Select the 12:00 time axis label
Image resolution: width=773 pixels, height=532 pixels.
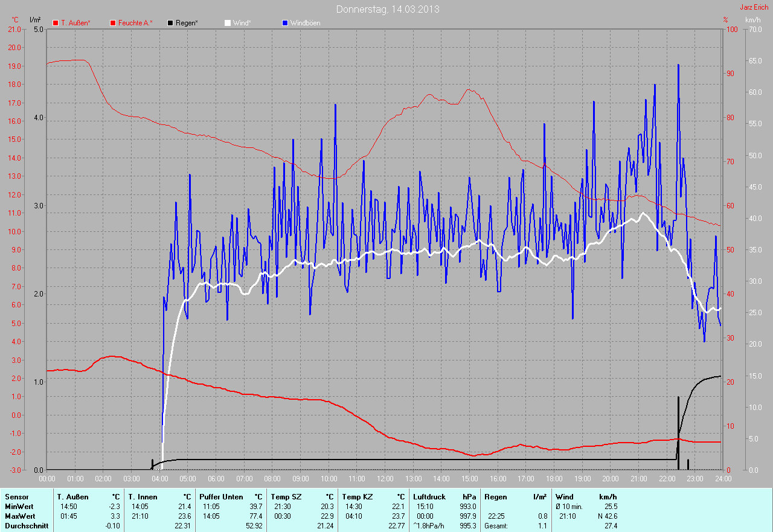(385, 478)
